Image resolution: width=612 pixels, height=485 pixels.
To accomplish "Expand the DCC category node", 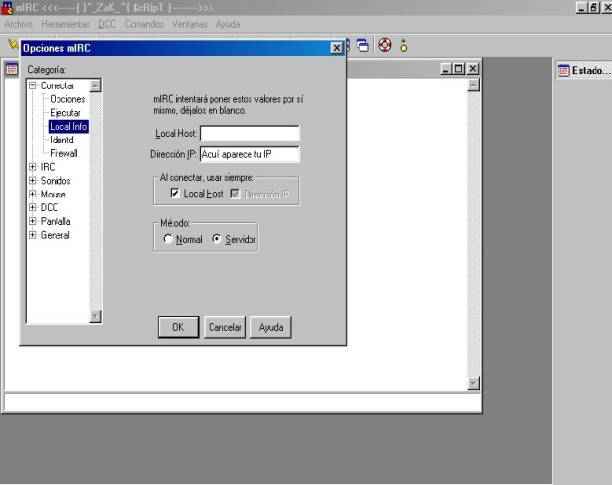I will click(33, 207).
